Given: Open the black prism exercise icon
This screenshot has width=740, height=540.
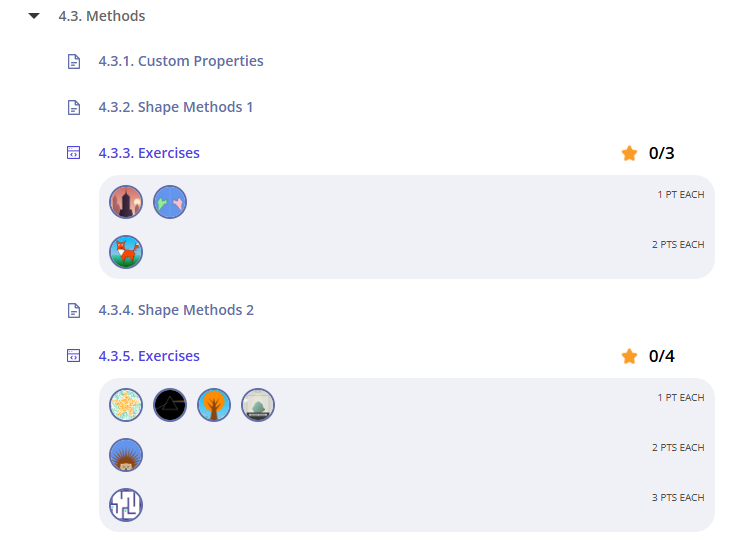Looking at the screenshot, I should point(170,405).
